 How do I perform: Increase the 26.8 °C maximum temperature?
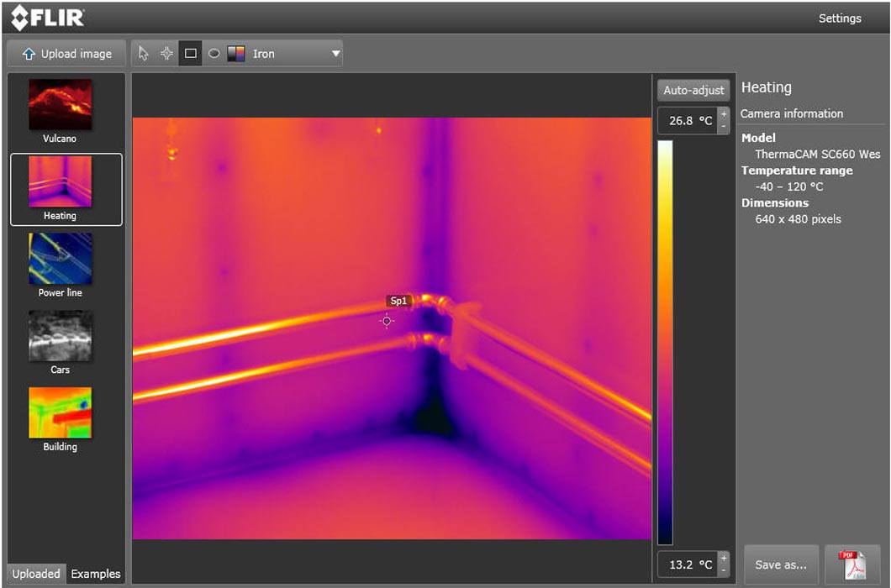724,114
